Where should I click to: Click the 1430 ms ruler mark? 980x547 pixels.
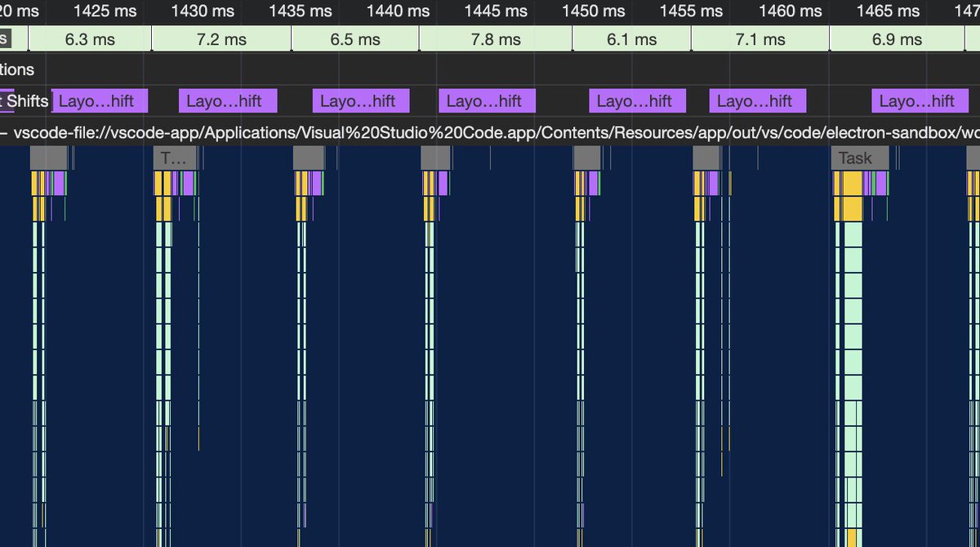click(203, 11)
